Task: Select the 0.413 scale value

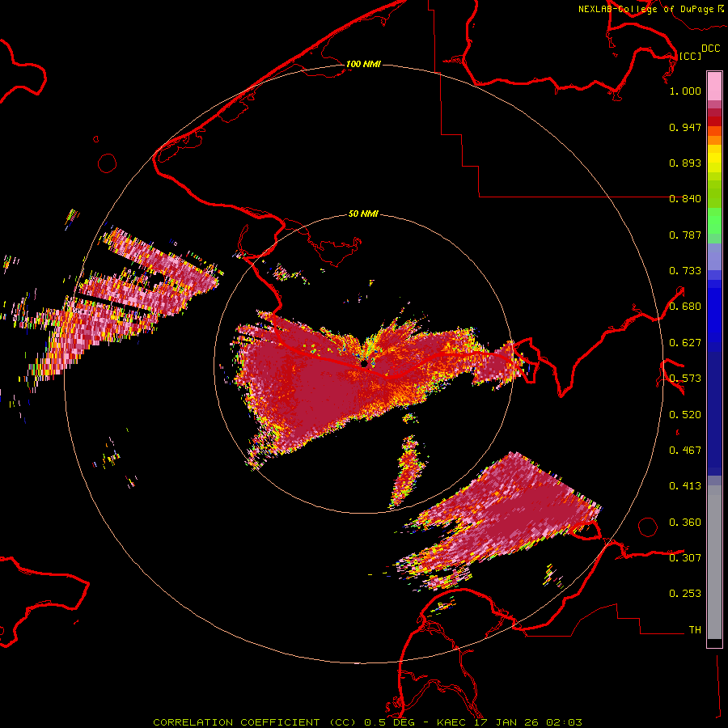Action: (x=685, y=486)
